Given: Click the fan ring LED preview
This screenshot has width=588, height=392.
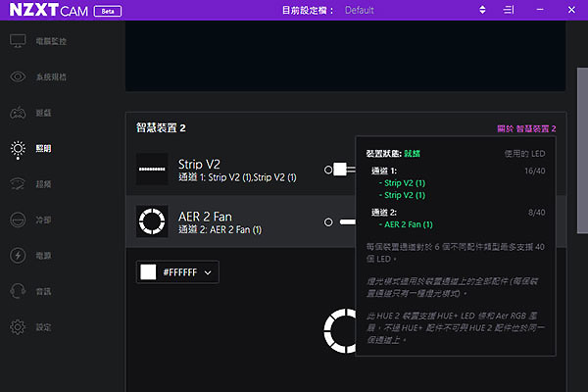Looking at the screenshot, I should 340,331.
